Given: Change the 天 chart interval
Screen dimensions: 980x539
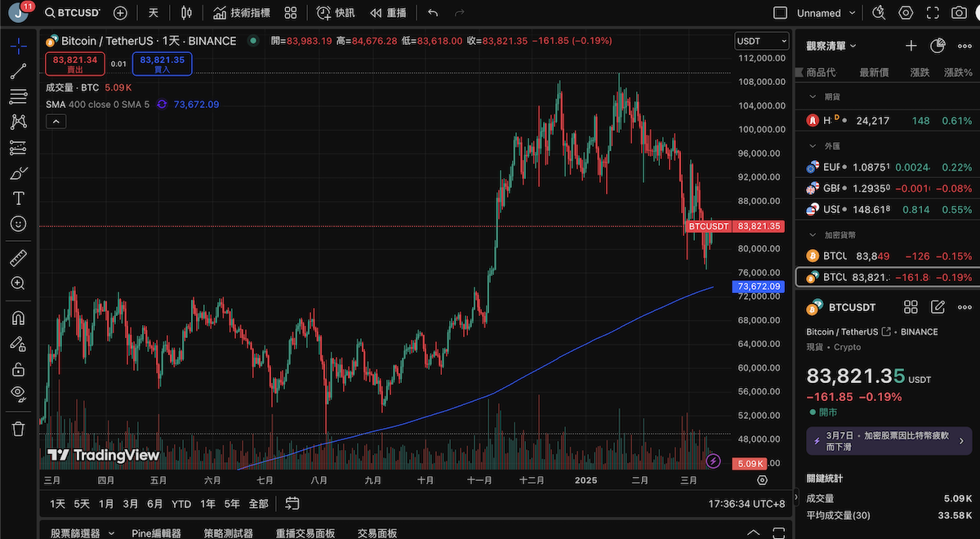Looking at the screenshot, I should pyautogui.click(x=153, y=13).
